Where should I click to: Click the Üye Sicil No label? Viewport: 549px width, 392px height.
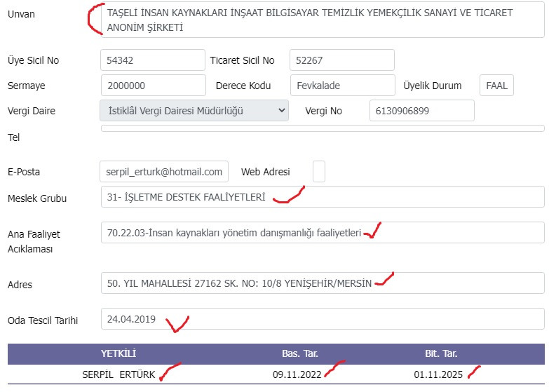(33, 60)
